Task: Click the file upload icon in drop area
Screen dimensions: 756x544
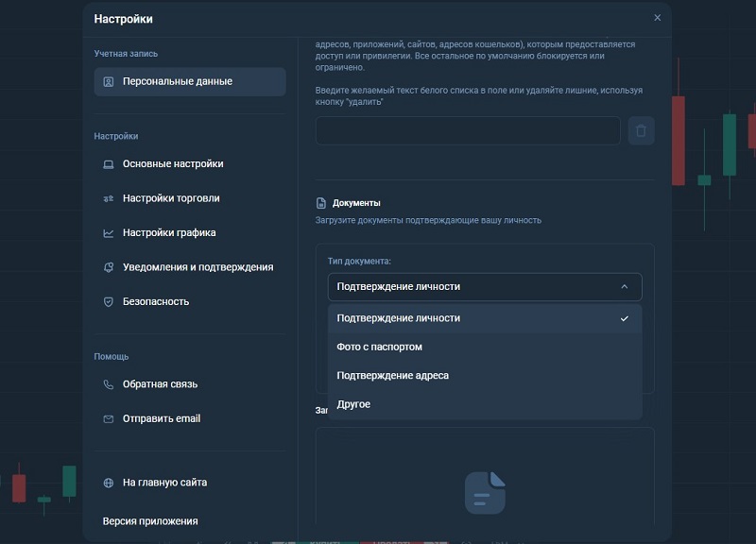Action: click(x=485, y=493)
